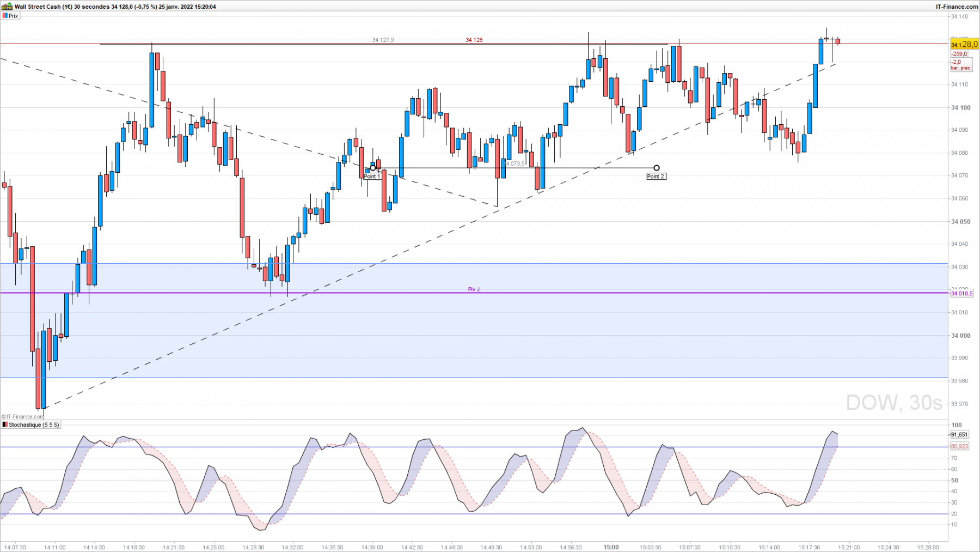The height and width of the screenshot is (552, 980).
Task: Click the 34 140 price axis label
Action: 959,16
